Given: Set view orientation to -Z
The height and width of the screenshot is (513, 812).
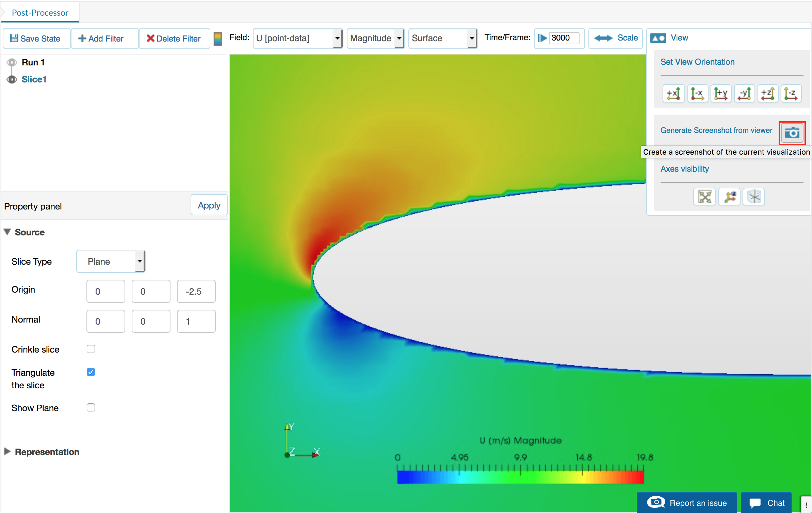Looking at the screenshot, I should point(791,93).
